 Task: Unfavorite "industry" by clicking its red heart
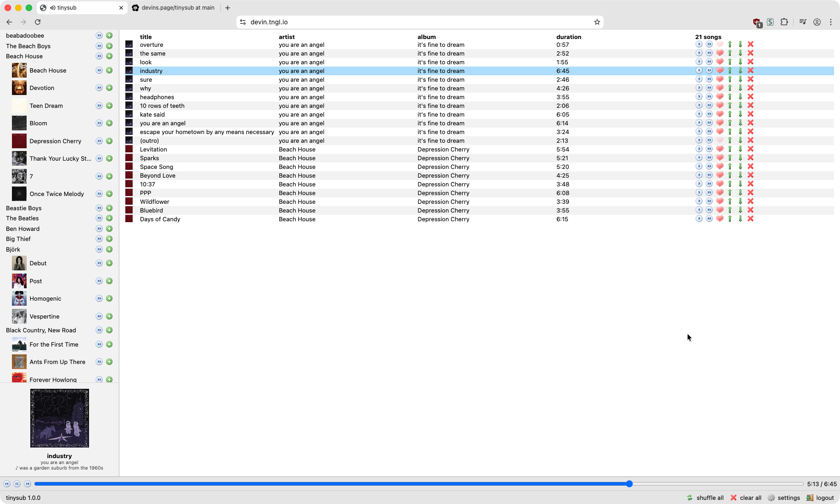coord(719,70)
